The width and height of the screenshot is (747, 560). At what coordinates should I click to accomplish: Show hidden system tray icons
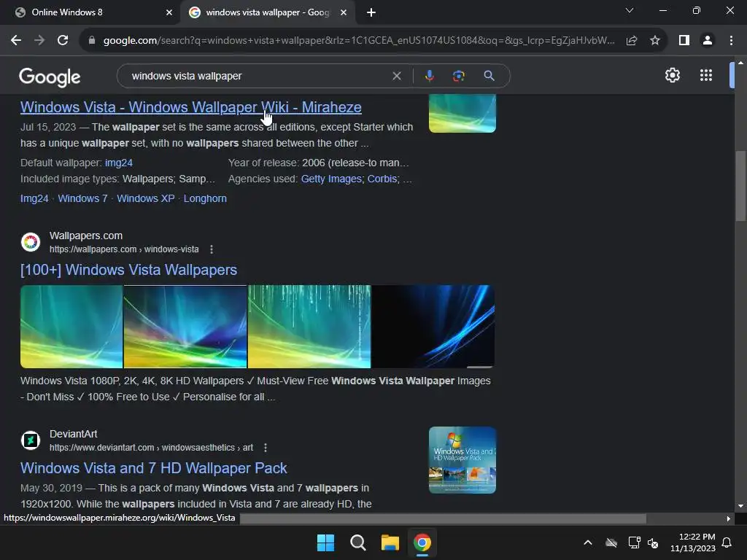[x=588, y=542]
